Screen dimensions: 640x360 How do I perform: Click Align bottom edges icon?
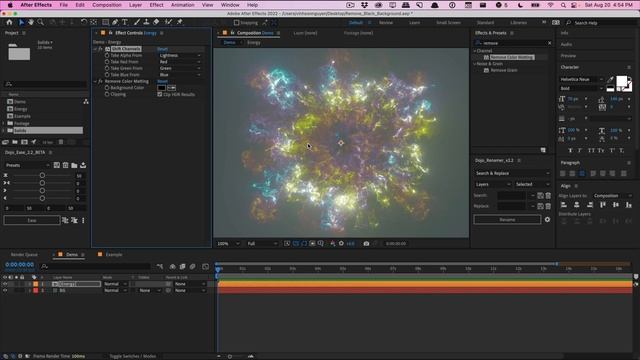(629, 205)
